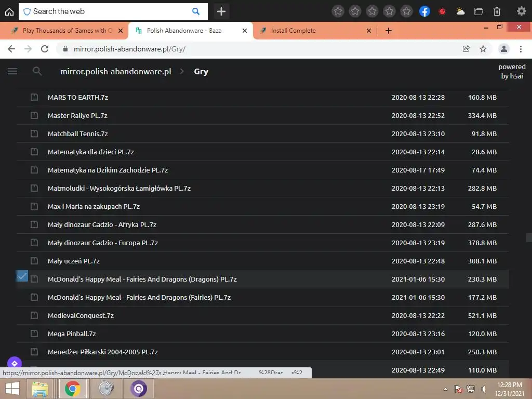Open MedievalConquest.7z
This screenshot has height=399, width=532.
(262, 315)
